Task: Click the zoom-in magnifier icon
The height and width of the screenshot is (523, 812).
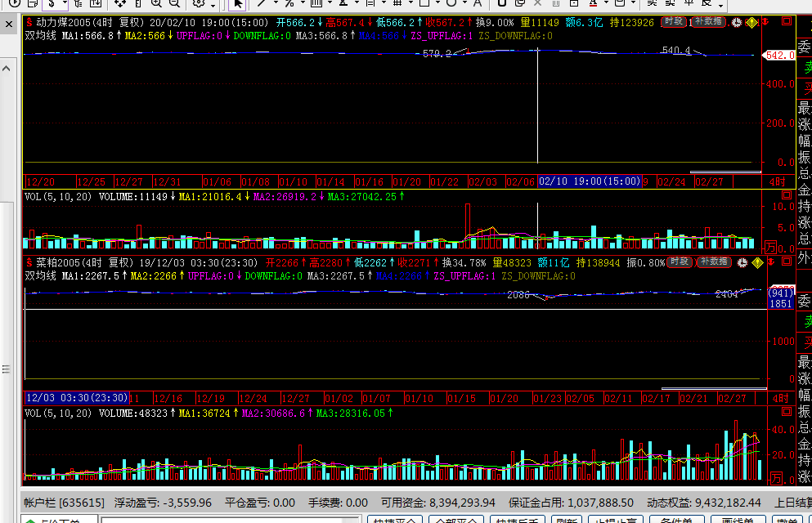Action: click(x=156, y=3)
